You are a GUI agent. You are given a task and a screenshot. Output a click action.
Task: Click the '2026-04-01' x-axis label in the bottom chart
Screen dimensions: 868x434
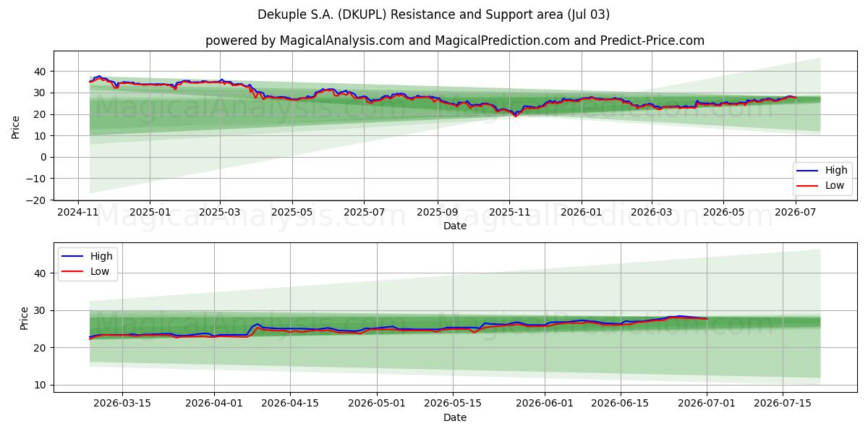214,404
